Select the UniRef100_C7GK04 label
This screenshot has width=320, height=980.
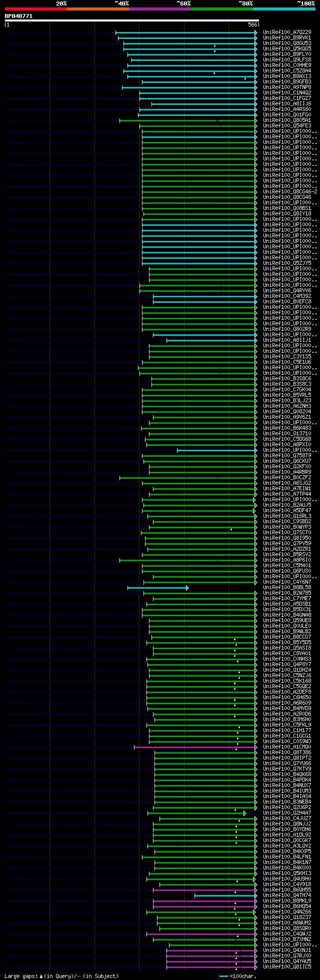coord(287,389)
